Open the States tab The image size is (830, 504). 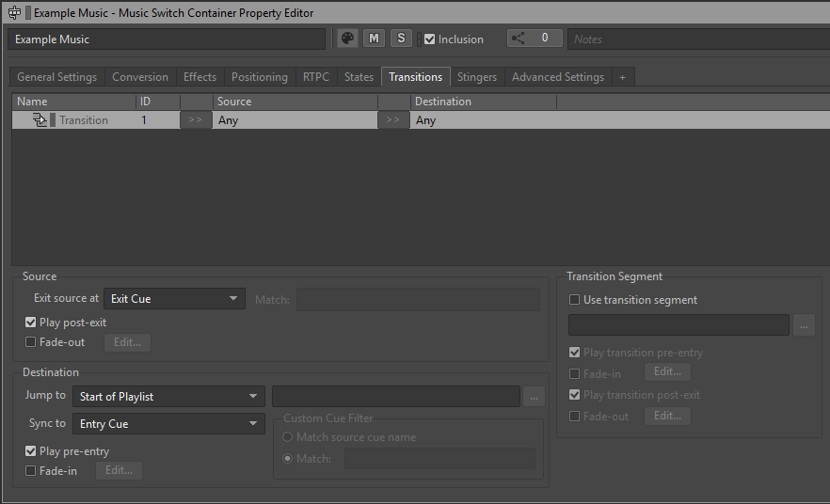tap(359, 77)
